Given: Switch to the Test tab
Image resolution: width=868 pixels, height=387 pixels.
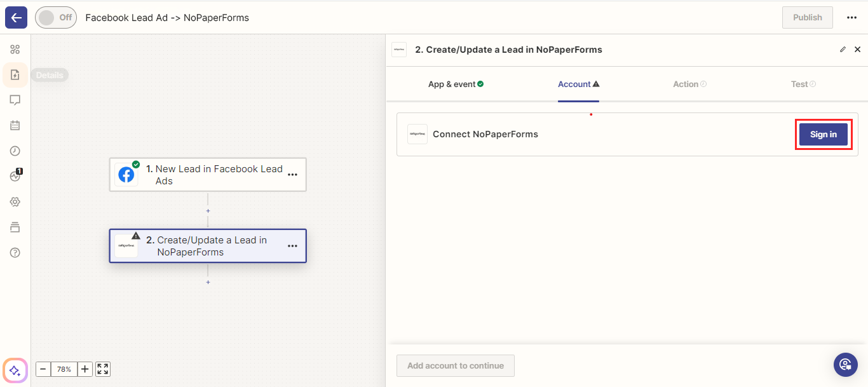Looking at the screenshot, I should click(803, 84).
